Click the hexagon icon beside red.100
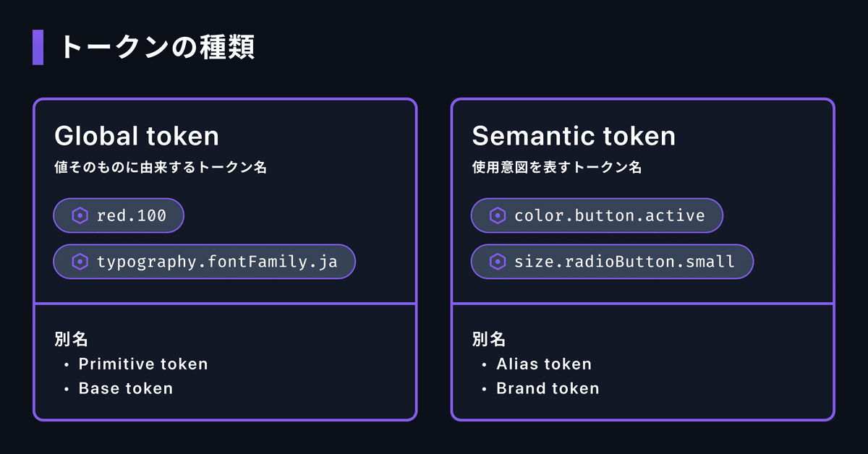Screen dimensions: 868x454 point(80,215)
